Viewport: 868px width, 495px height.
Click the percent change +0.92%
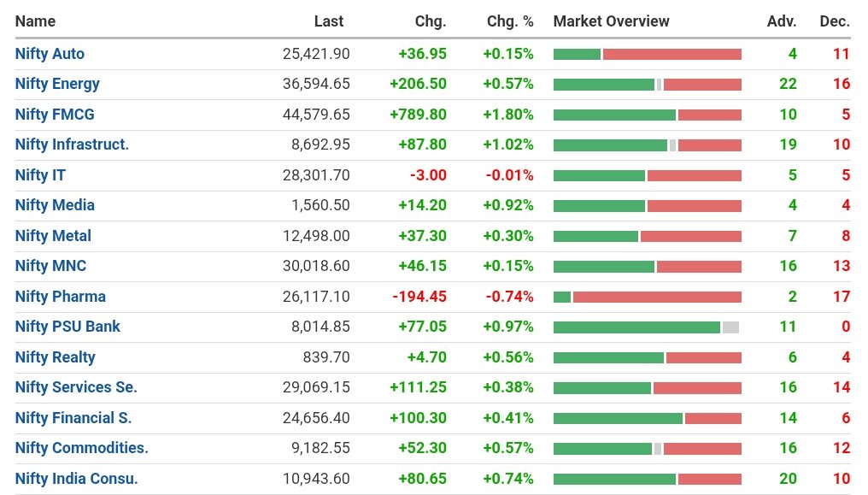click(x=508, y=205)
